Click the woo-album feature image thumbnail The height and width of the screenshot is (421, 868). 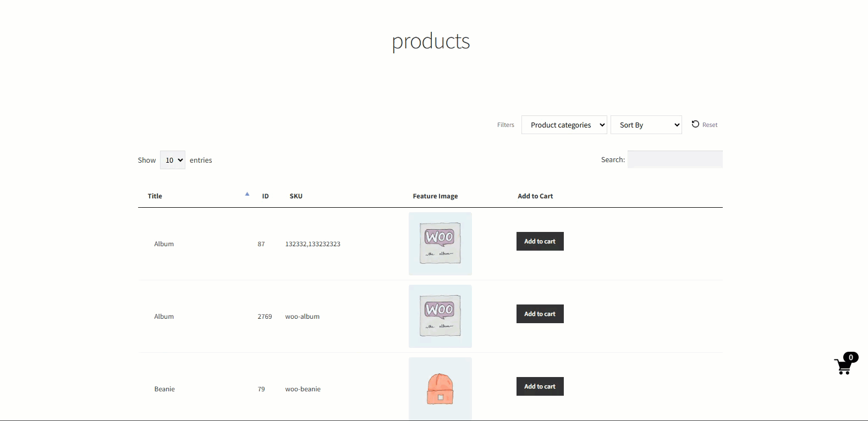click(440, 316)
